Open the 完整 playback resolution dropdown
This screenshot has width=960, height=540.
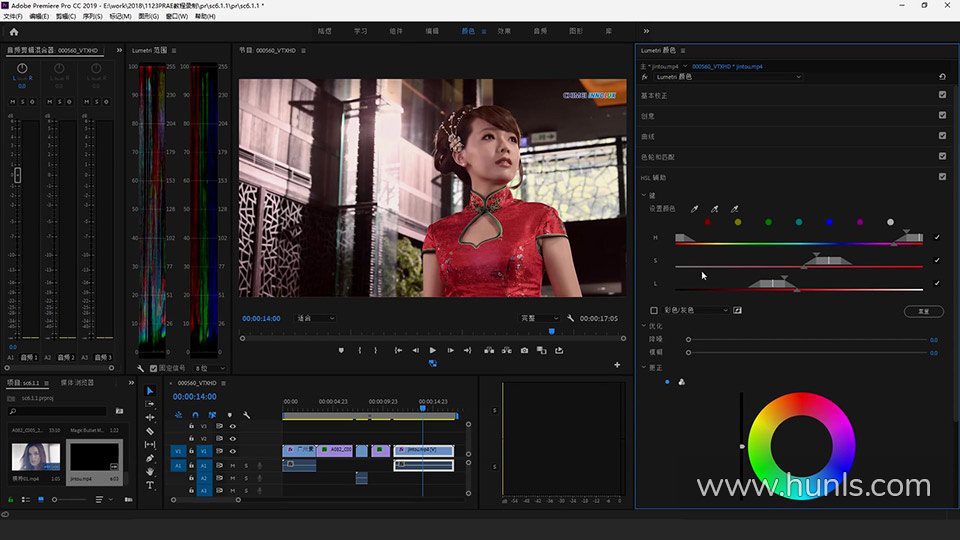click(x=540, y=318)
